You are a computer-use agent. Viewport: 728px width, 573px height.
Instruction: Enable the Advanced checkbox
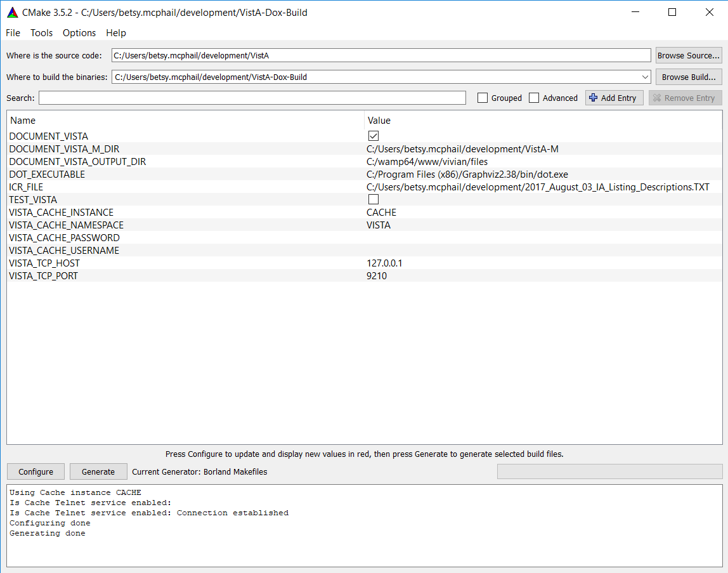pyautogui.click(x=534, y=98)
